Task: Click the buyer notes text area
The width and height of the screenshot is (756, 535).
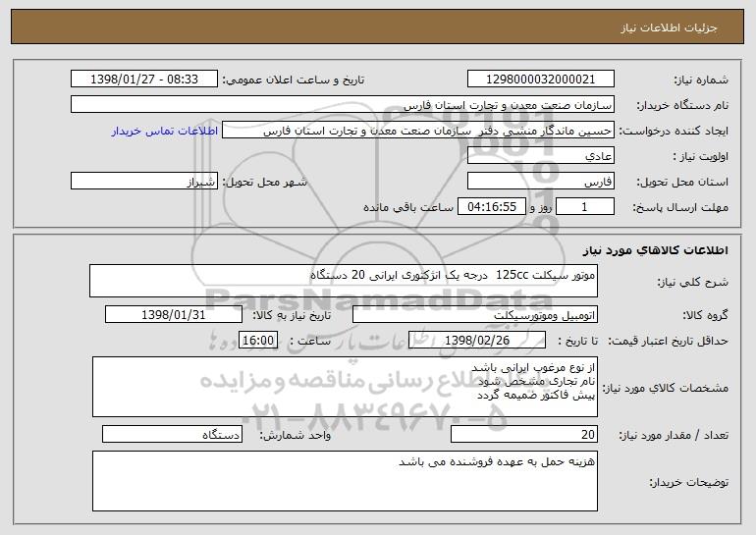Action: point(345,481)
